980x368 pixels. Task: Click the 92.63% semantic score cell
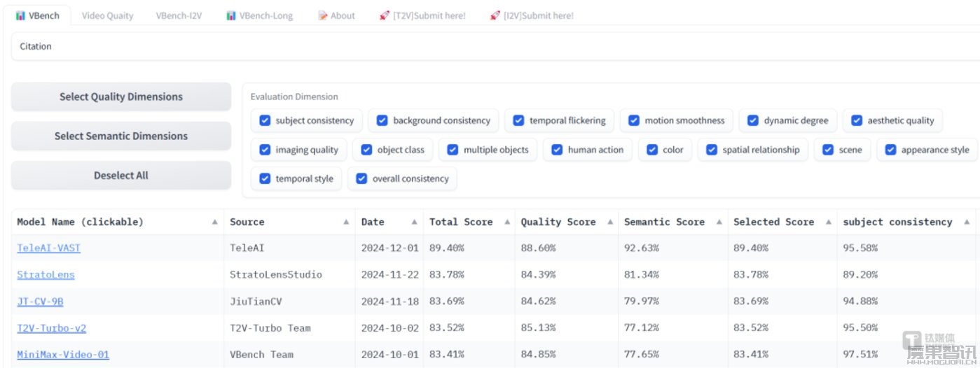[672, 248]
